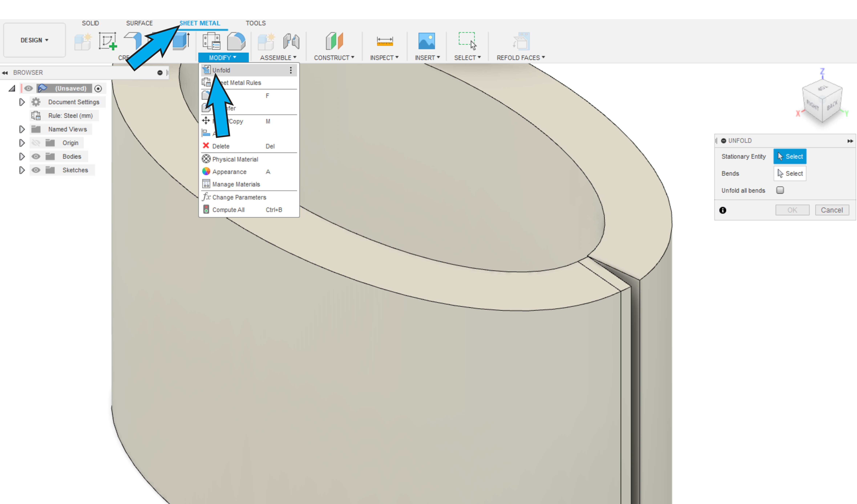This screenshot has width=857, height=504.
Task: Show the hidden Origin folder
Action: 36,143
